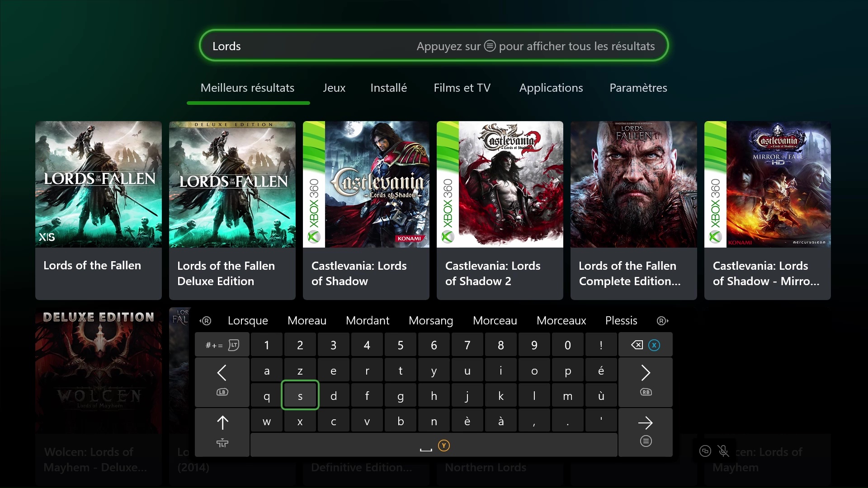Tap the e key
This screenshot has width=868, height=488.
click(334, 371)
